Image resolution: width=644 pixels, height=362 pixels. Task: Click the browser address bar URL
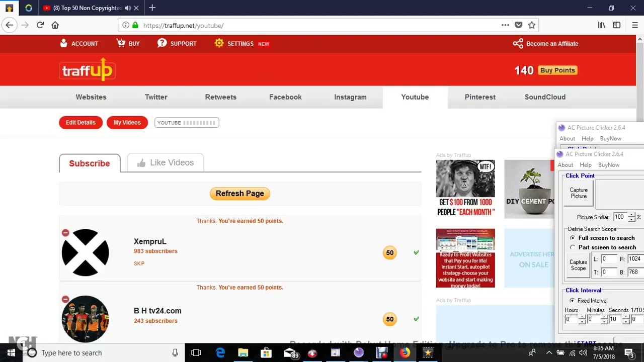pyautogui.click(x=183, y=26)
